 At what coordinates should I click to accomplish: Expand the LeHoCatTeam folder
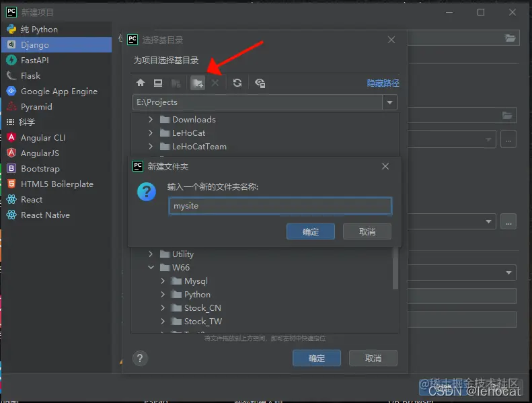[151, 146]
